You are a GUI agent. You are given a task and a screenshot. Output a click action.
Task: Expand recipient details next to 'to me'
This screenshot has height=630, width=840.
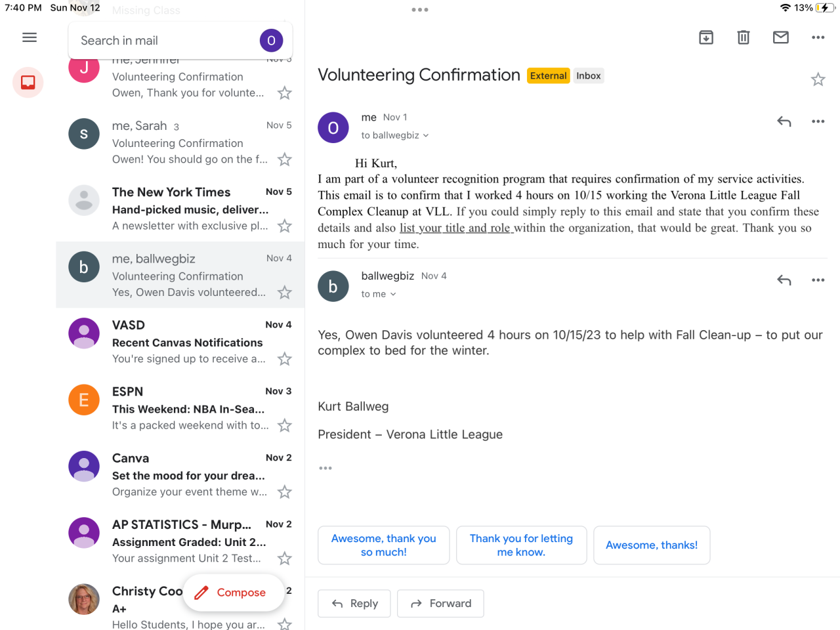[393, 295]
